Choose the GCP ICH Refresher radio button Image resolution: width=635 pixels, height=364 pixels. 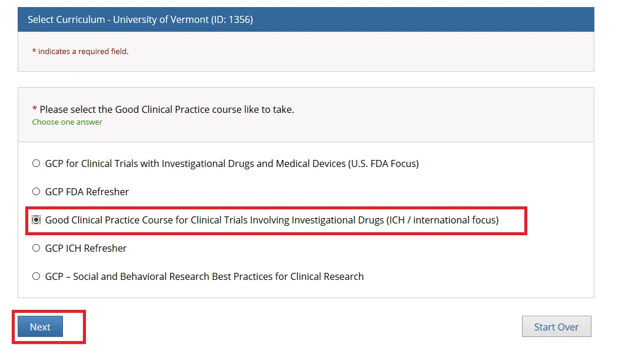[36, 248]
